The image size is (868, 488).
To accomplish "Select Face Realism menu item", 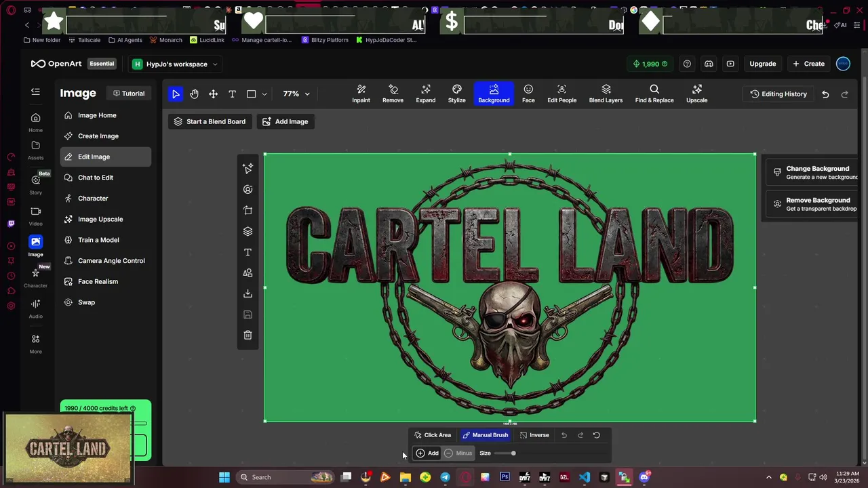I will point(106,281).
